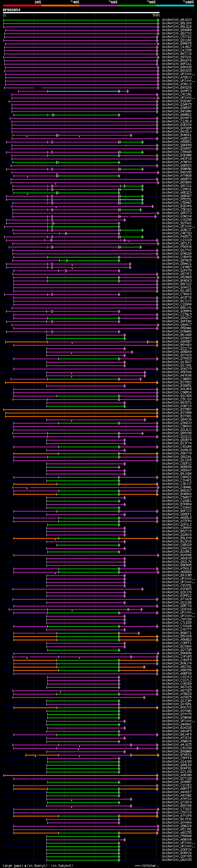Select the UniRef100_A7NPS0 label
197x868 pixels.
pyautogui.click(x=176, y=162)
